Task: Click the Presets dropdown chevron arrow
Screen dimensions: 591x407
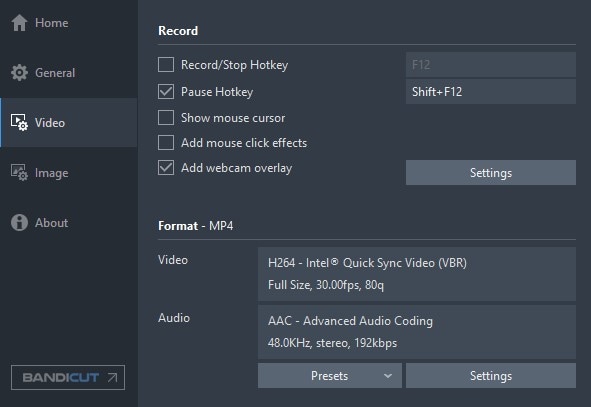Action: pos(388,376)
